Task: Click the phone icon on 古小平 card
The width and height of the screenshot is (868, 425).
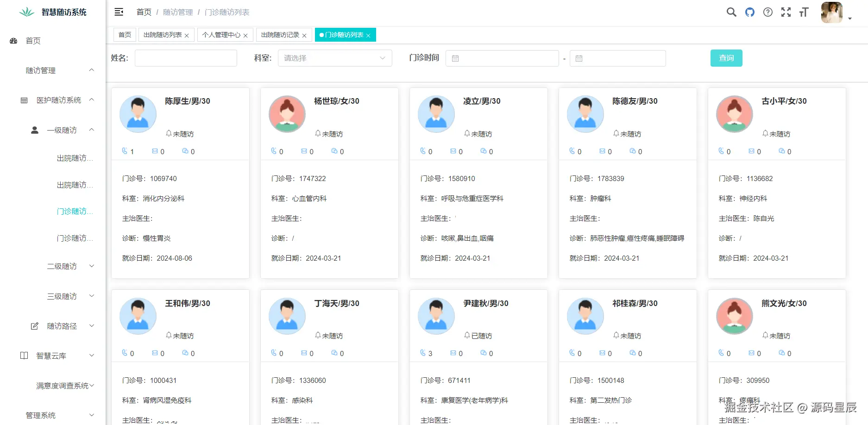Action: click(721, 151)
